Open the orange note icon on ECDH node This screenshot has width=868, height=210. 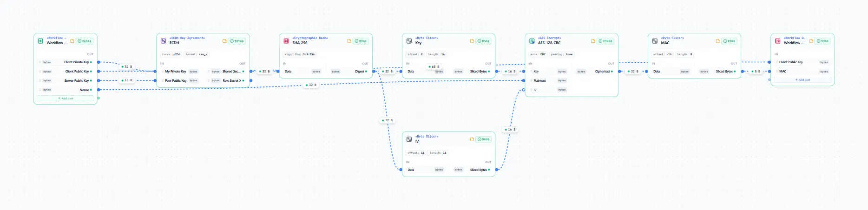[224, 41]
